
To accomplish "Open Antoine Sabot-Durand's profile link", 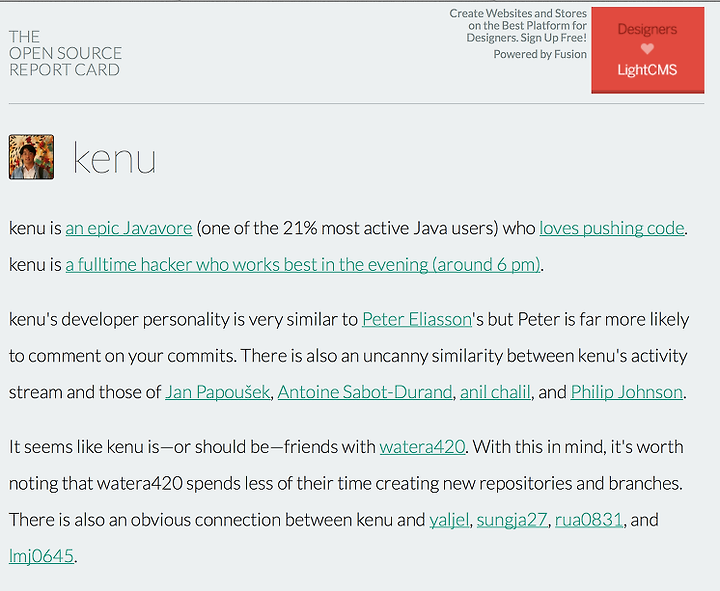I will point(365,392).
